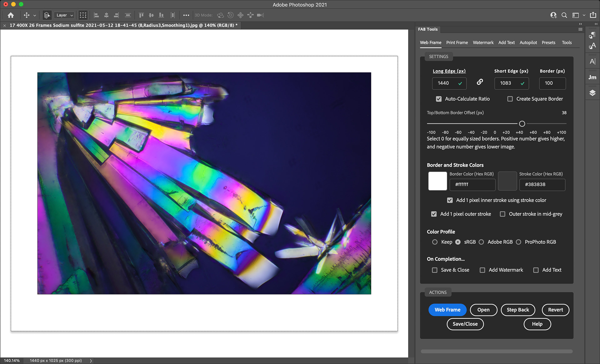
Task: Click the Home icon in options bar
Action: point(11,15)
